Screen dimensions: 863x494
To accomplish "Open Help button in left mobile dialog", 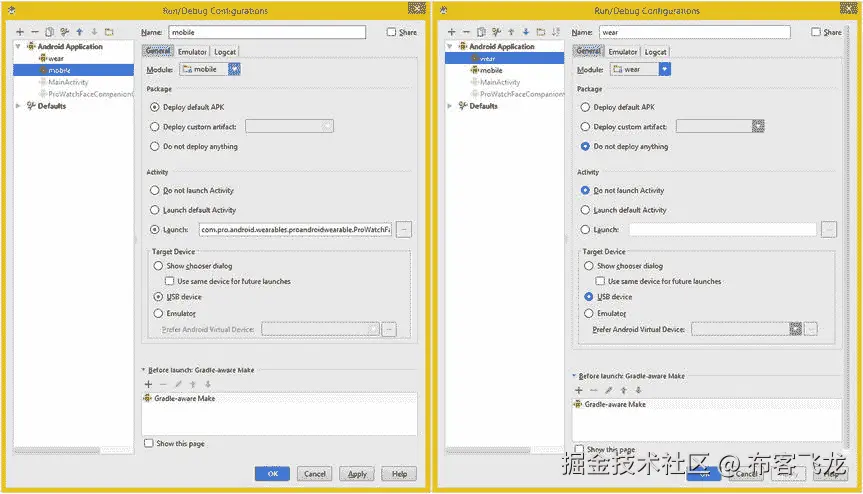I will pyautogui.click(x=400, y=474).
